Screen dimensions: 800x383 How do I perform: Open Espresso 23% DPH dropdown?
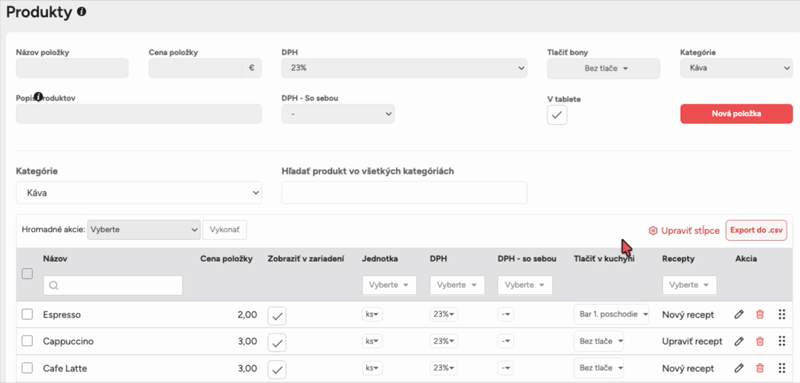click(443, 315)
